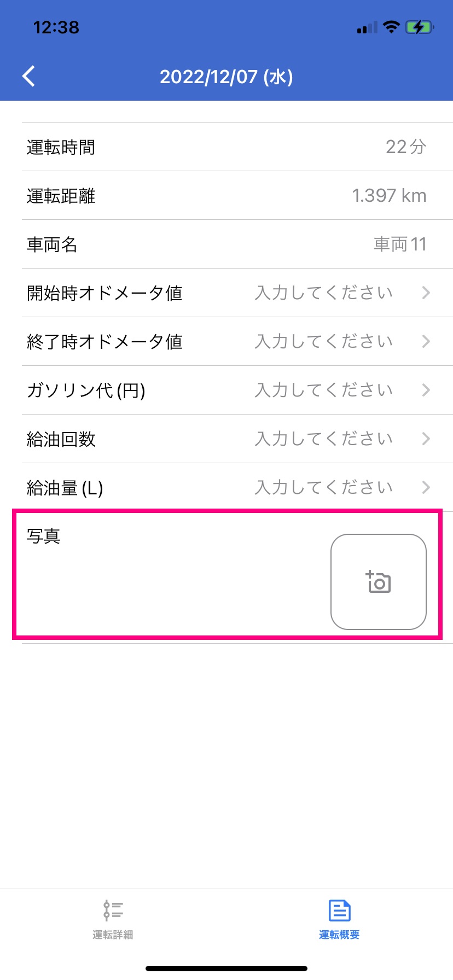Tap the 写真 row label

[x=43, y=536]
